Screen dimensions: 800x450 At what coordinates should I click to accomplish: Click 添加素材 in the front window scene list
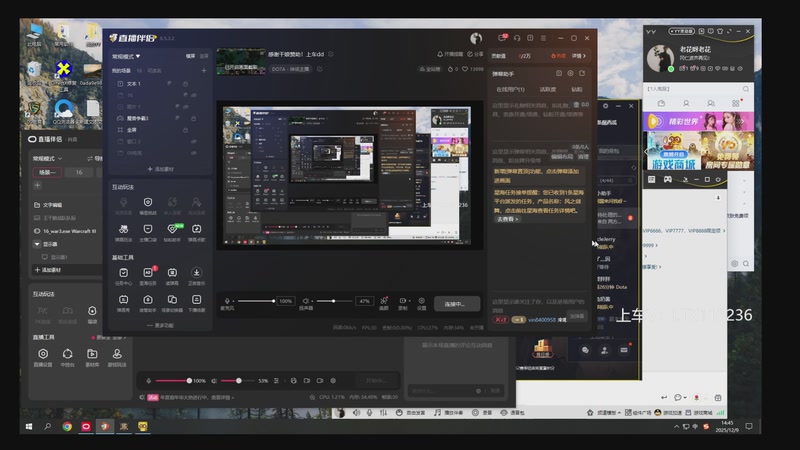click(160, 169)
